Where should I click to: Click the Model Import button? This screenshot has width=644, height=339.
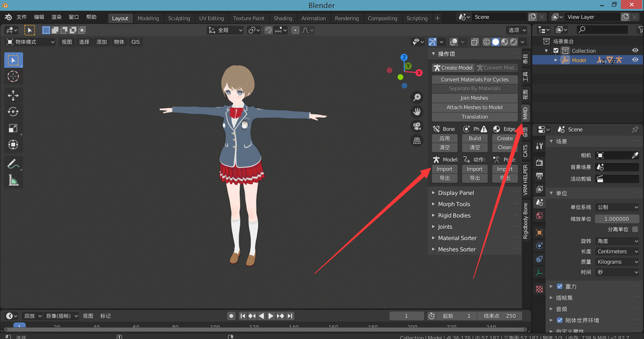(444, 169)
